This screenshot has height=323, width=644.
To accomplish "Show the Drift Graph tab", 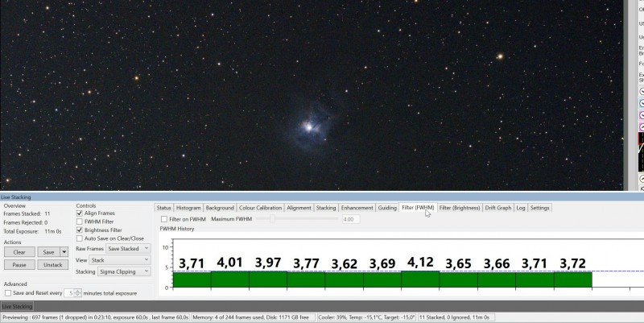I will [498, 208].
